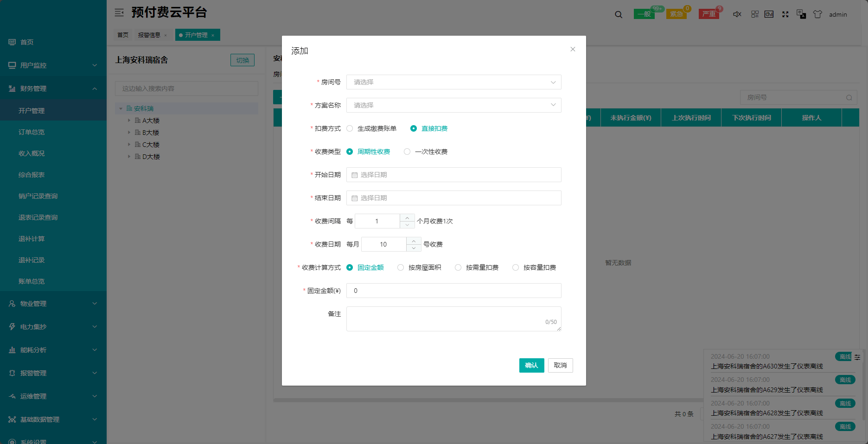The height and width of the screenshot is (444, 868).
Task: Open the 方案名称 dropdown
Action: 453,105
